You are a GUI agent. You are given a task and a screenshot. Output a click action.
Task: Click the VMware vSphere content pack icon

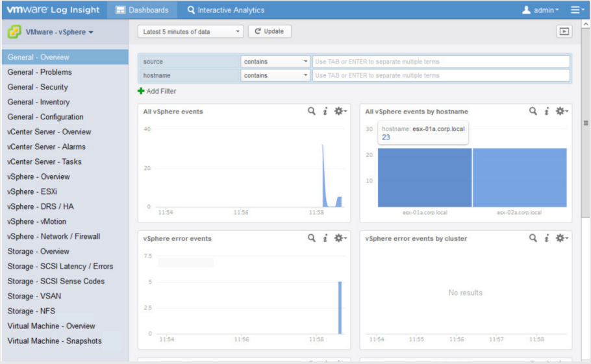14,32
